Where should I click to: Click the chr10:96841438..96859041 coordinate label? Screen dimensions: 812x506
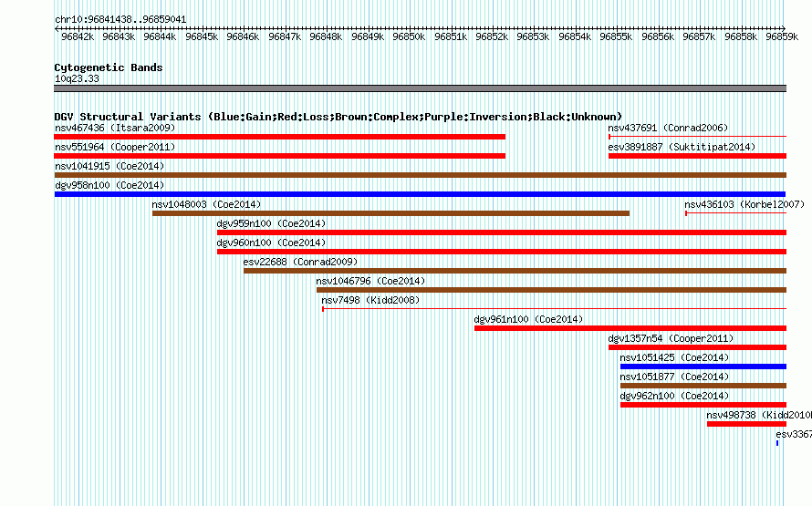[x=120, y=19]
